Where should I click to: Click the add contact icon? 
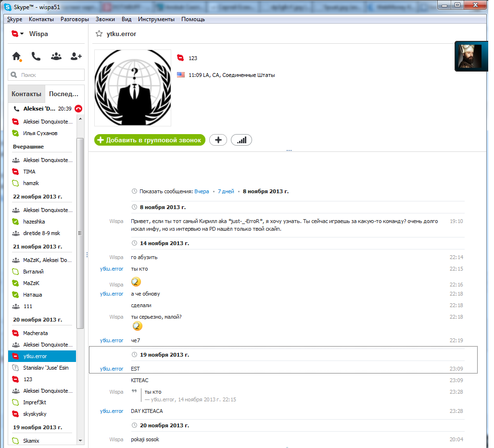[x=76, y=57]
